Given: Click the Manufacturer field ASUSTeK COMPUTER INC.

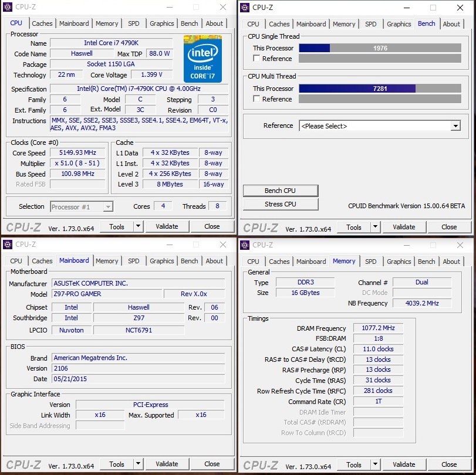Looking at the screenshot, I should (x=139, y=283).
